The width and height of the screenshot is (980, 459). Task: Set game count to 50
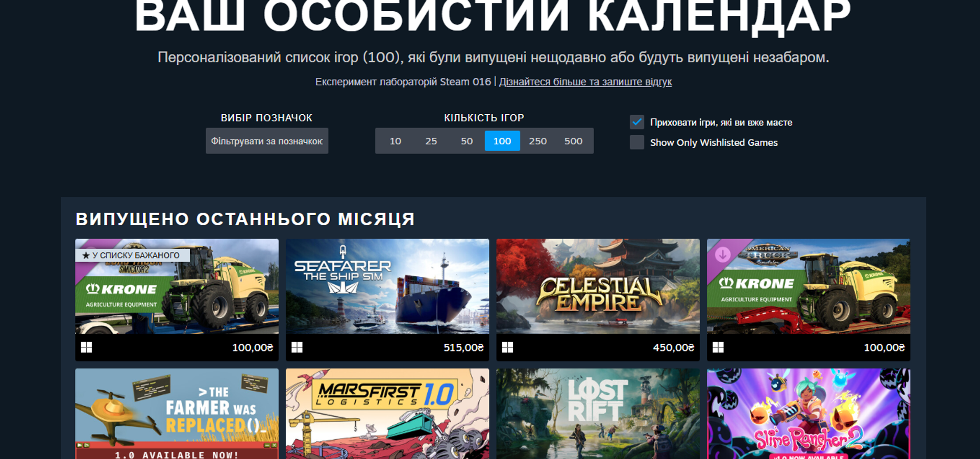[467, 141]
